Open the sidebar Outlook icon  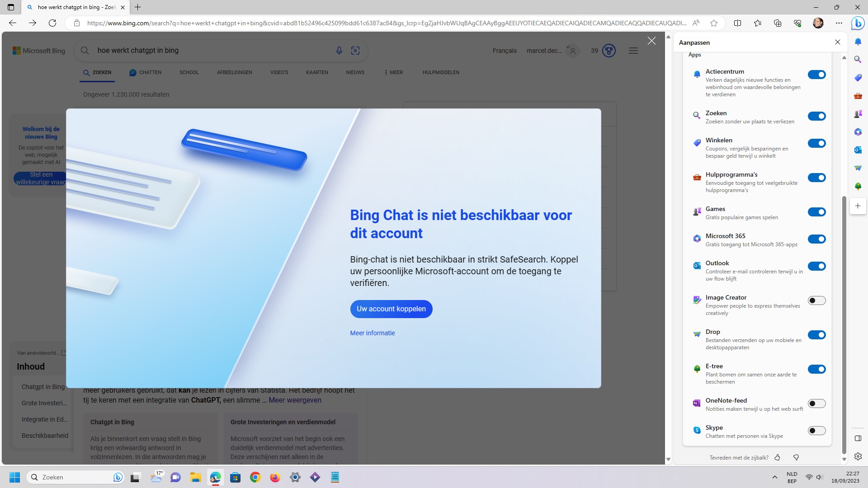(858, 150)
